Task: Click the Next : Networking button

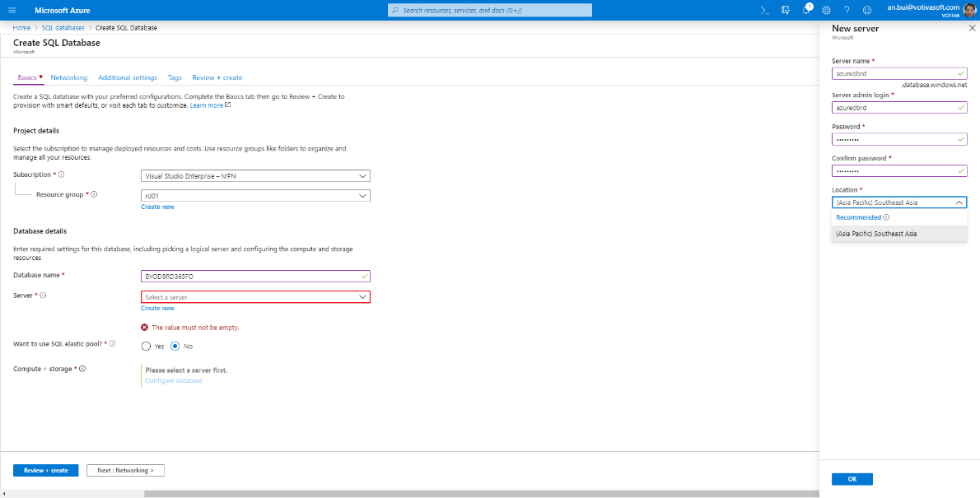Action: pos(126,470)
